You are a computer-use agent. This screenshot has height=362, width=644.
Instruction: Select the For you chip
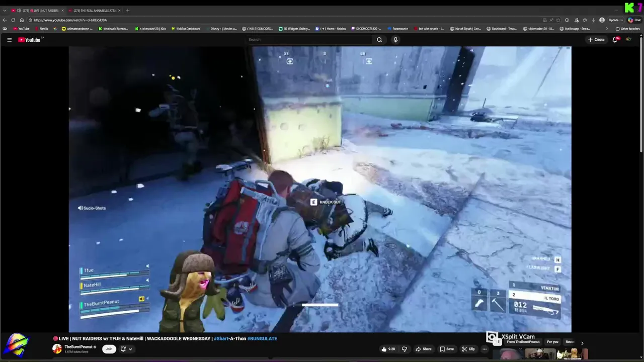tap(552, 342)
